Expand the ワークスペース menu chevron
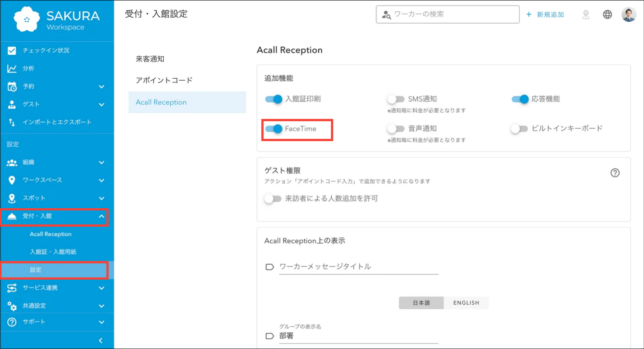This screenshot has height=349, width=644. [101, 181]
